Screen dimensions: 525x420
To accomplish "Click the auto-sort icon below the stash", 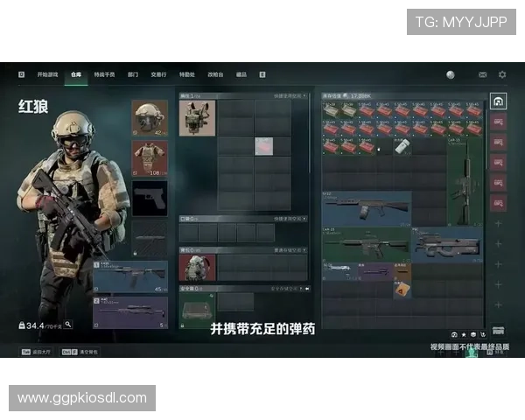I will [454, 334].
